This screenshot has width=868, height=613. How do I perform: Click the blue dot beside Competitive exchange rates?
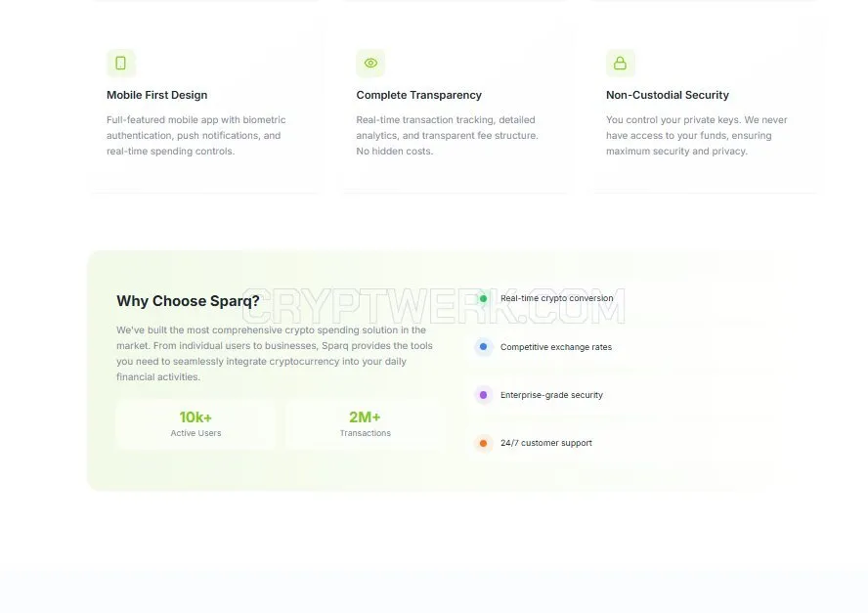point(483,347)
